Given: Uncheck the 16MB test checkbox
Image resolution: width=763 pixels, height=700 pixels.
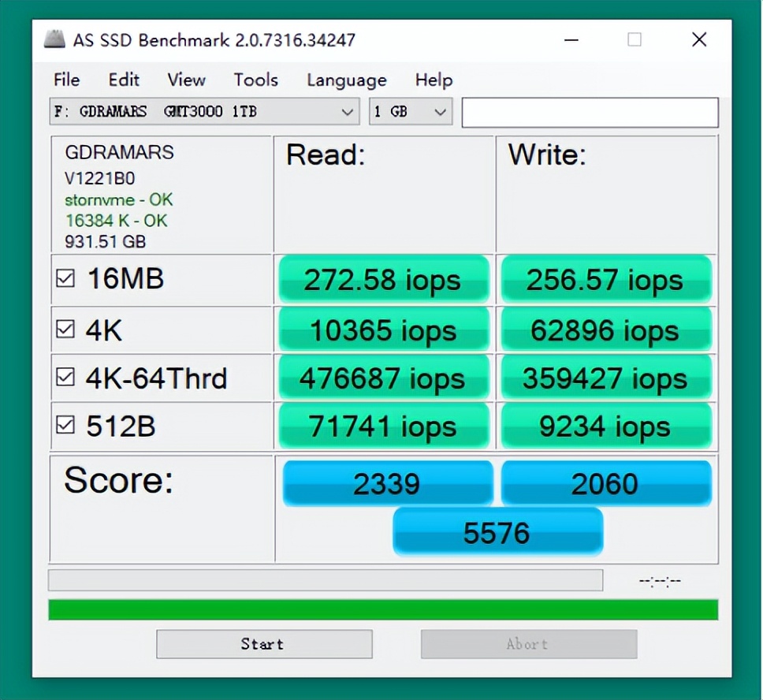Looking at the screenshot, I should click(x=66, y=277).
